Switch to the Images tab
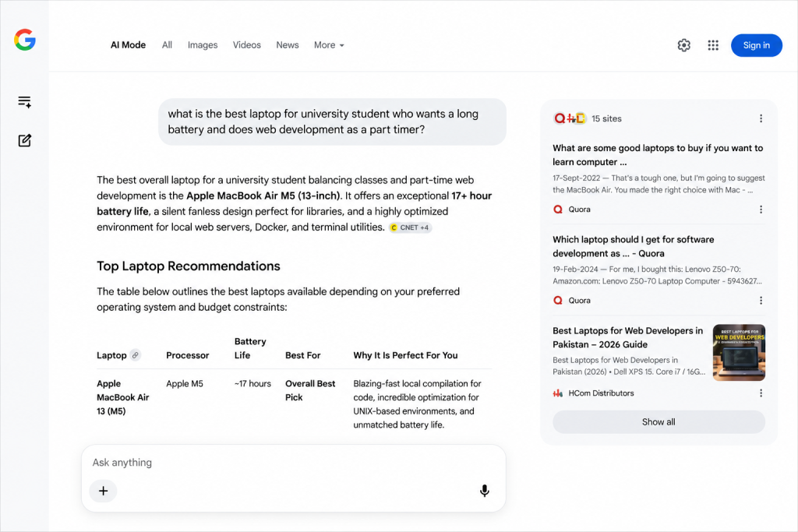 [x=203, y=45]
